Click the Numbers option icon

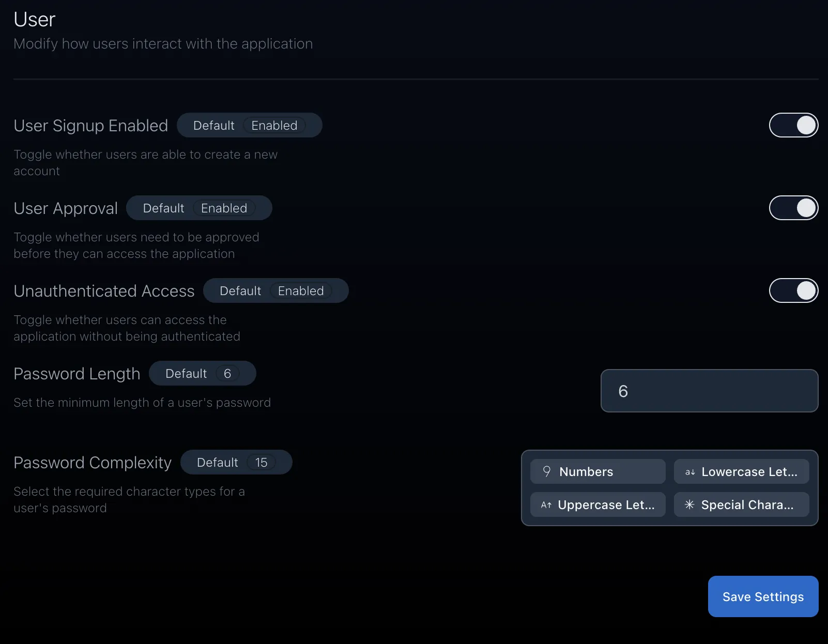(x=546, y=471)
